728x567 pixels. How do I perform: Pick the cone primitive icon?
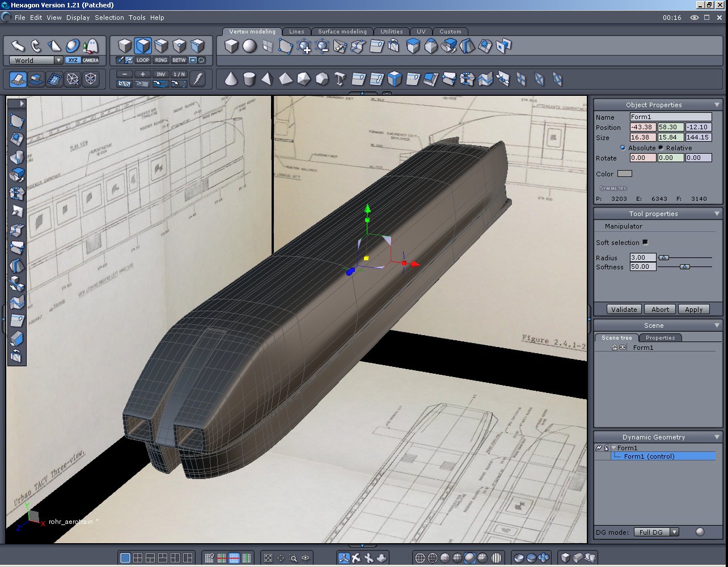[231, 79]
